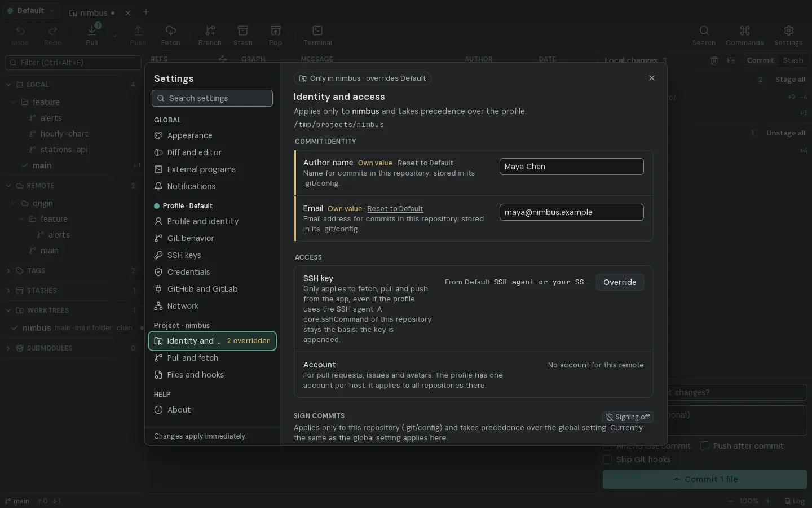This screenshot has width=812, height=508.
Task: Open Search in the top toolbar
Action: click(704, 36)
